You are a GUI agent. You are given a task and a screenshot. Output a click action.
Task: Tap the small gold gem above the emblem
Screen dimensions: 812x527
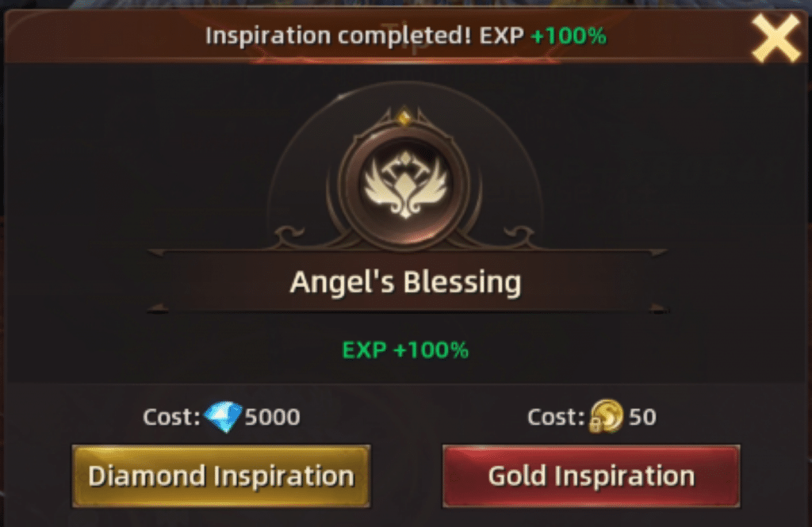(404, 117)
